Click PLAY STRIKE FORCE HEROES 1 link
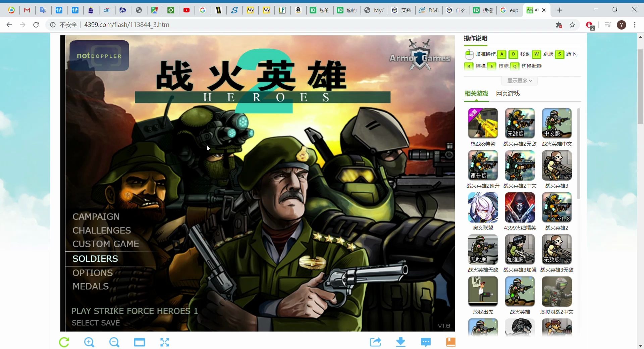 point(135,311)
